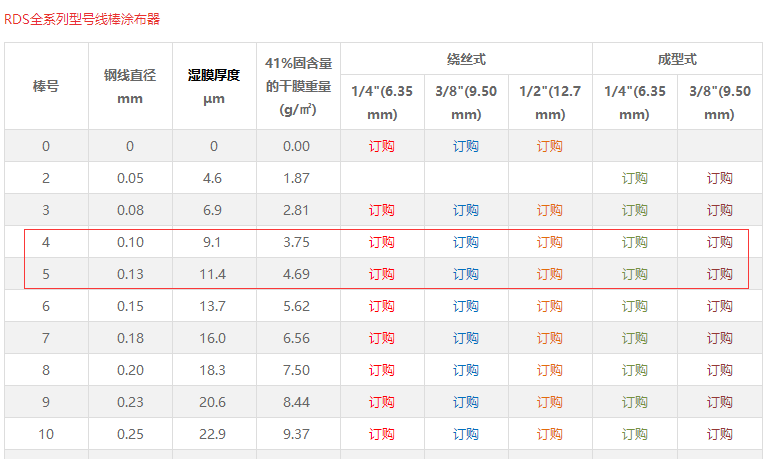Click blue 订购 link in row 0

click(x=466, y=146)
